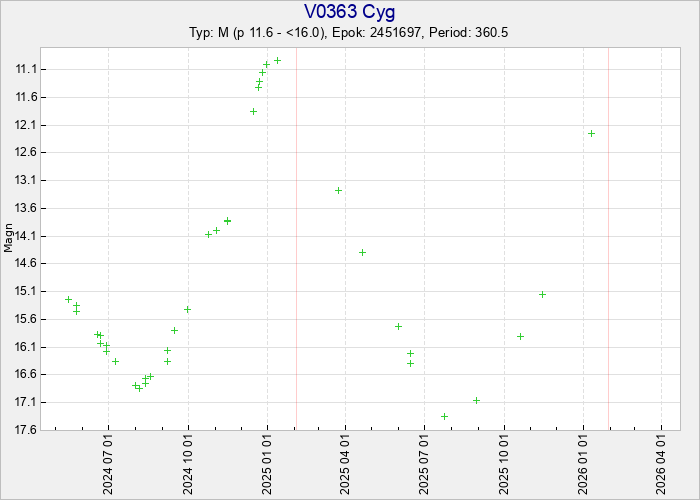Click the Magn y-axis label
700x500 pixels.
click(x=9, y=240)
